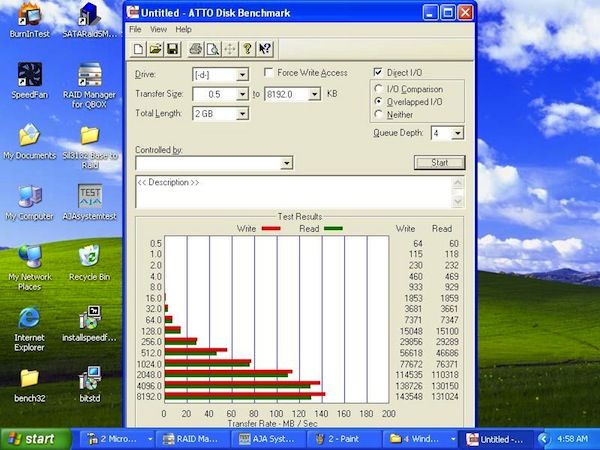Open BurnInTest desktop icon

click(x=29, y=20)
